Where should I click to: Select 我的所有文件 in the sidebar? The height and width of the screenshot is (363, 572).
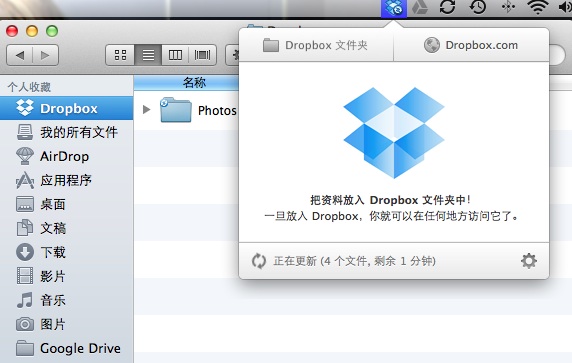tap(66, 132)
